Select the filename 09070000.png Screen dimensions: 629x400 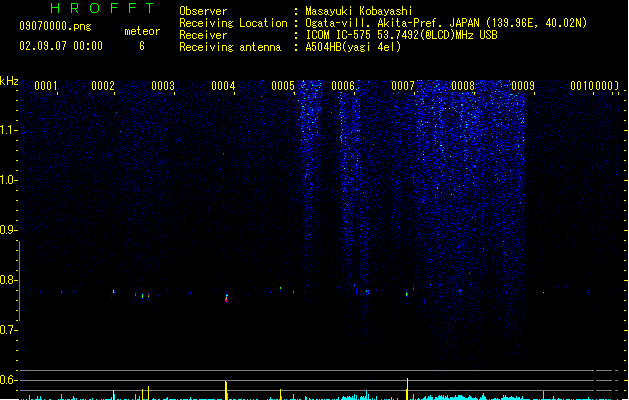[55, 27]
